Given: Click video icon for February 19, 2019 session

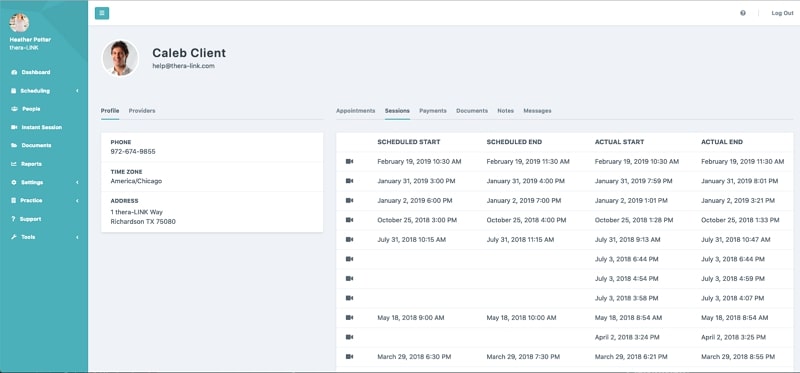Looking at the screenshot, I should [349, 161].
